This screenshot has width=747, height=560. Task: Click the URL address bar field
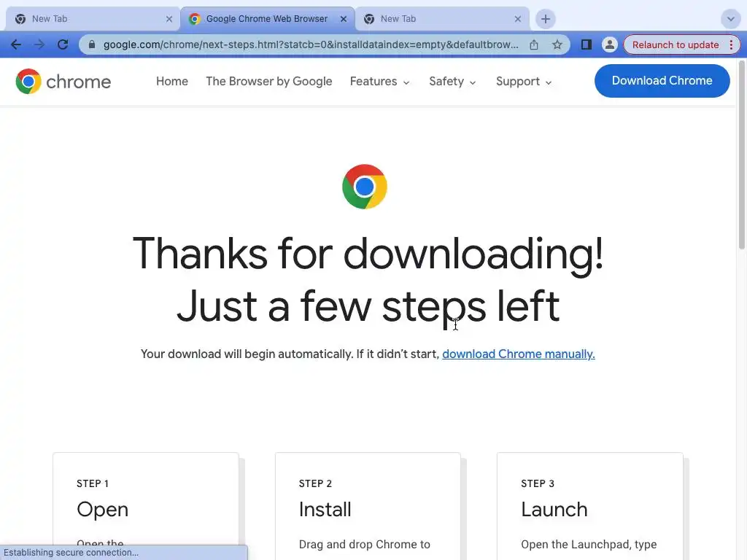(x=311, y=44)
